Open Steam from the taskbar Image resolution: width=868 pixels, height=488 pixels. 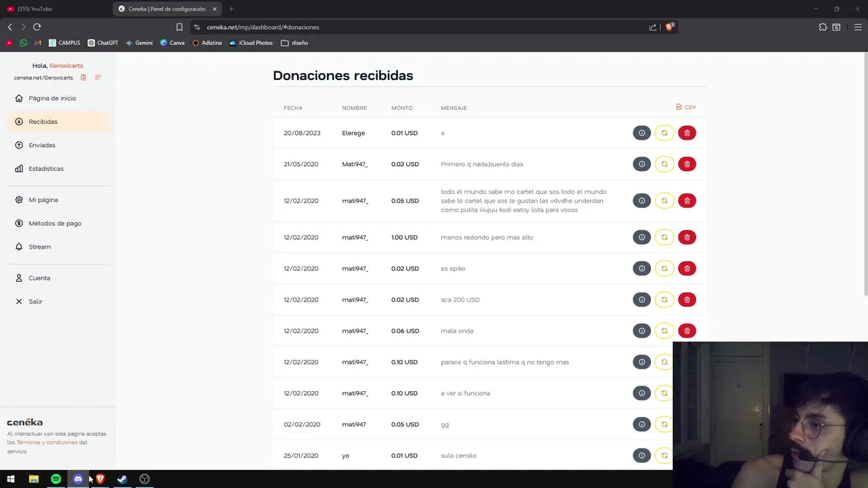[x=122, y=479]
